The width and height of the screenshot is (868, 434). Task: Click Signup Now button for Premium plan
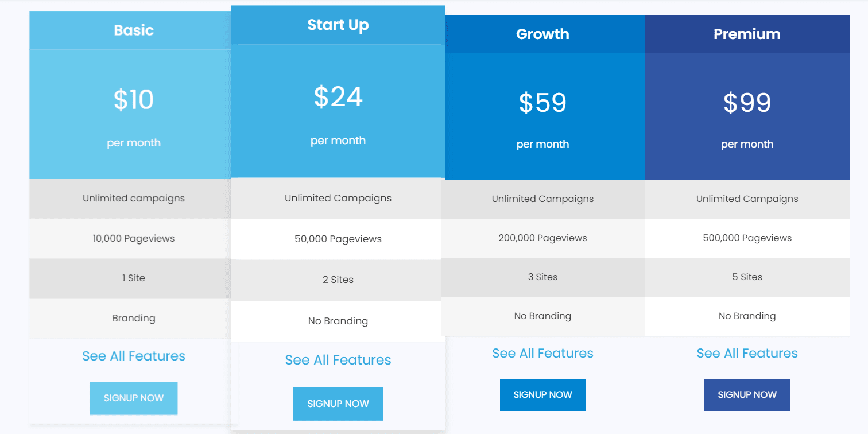click(747, 394)
